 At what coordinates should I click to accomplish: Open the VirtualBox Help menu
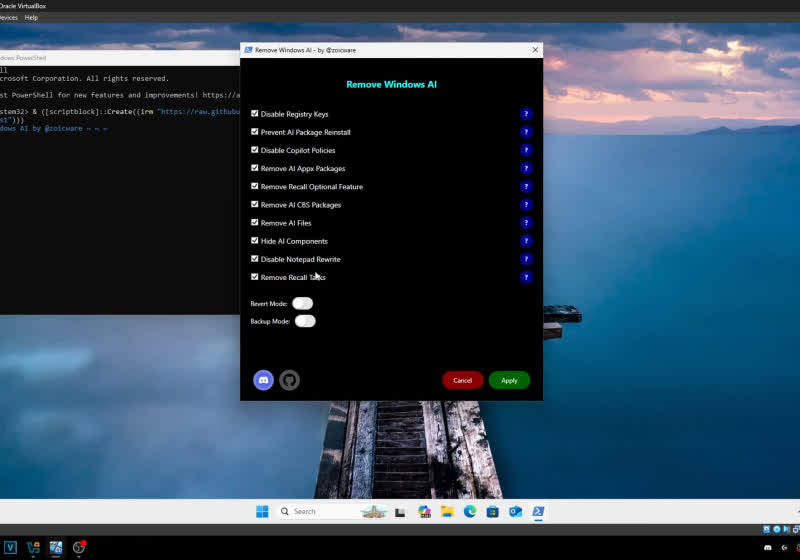(x=31, y=17)
